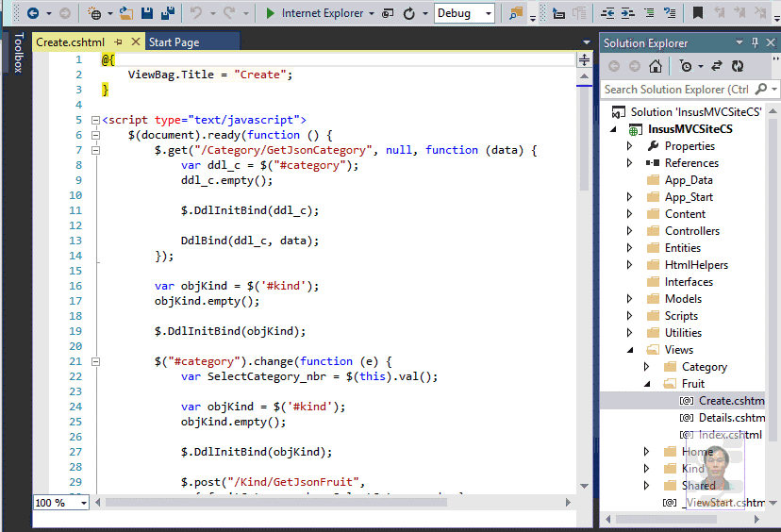
Task: Click the Solution Explorer Refresh icon
Action: point(738,66)
